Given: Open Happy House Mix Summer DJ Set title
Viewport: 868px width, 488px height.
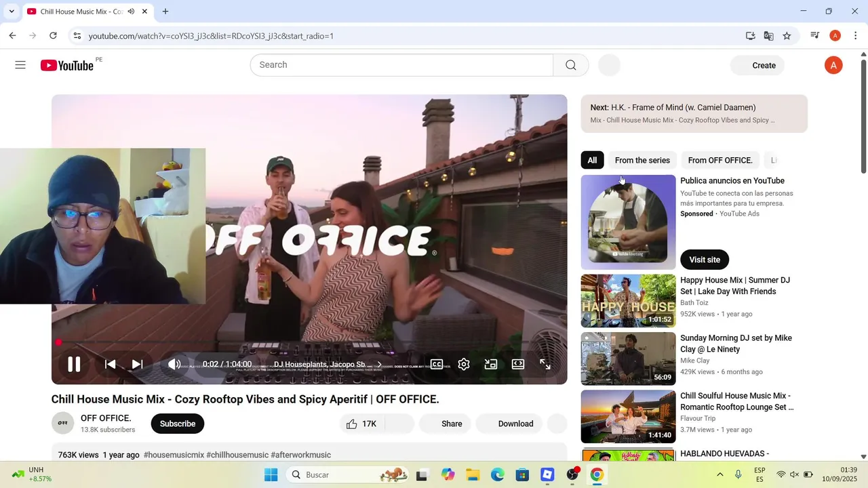Looking at the screenshot, I should pyautogui.click(x=735, y=285).
